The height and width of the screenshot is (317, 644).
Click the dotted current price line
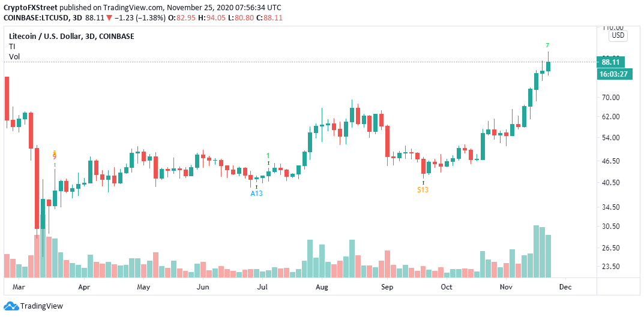point(300,62)
